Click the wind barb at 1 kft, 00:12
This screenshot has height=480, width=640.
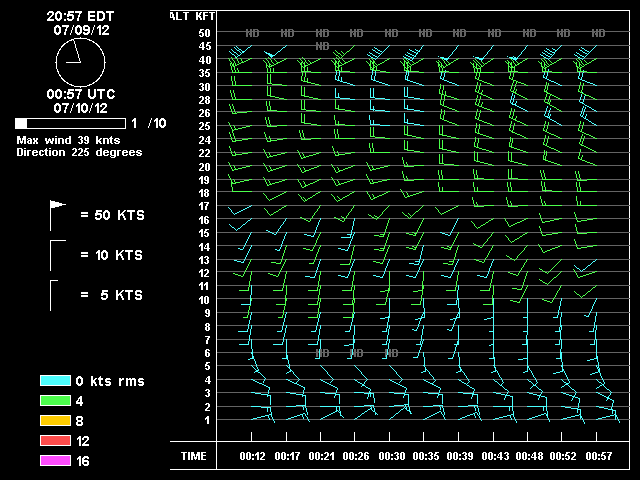tap(263, 417)
